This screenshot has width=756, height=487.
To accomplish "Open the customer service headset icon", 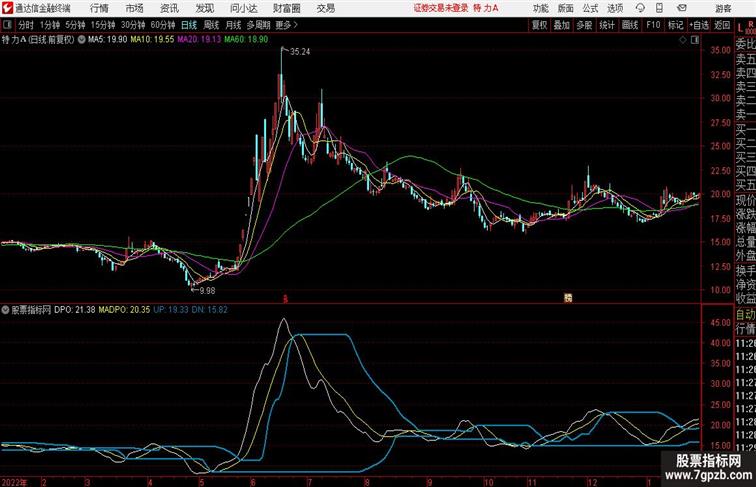I will pyautogui.click(x=640, y=8).
